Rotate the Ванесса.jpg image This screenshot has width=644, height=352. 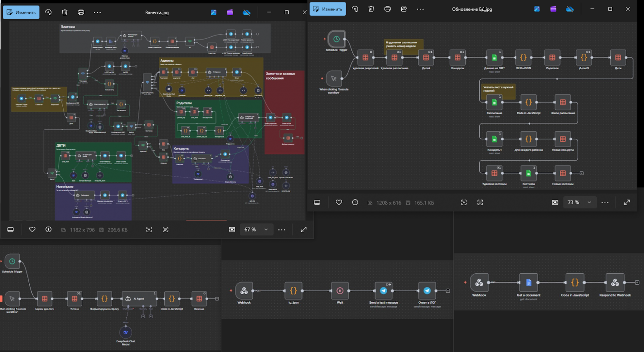[48, 12]
